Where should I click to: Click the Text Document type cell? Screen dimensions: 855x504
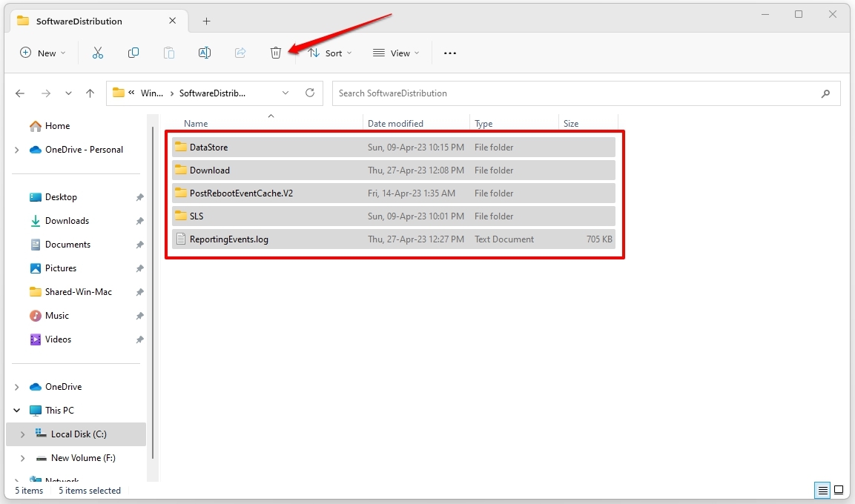pyautogui.click(x=504, y=239)
